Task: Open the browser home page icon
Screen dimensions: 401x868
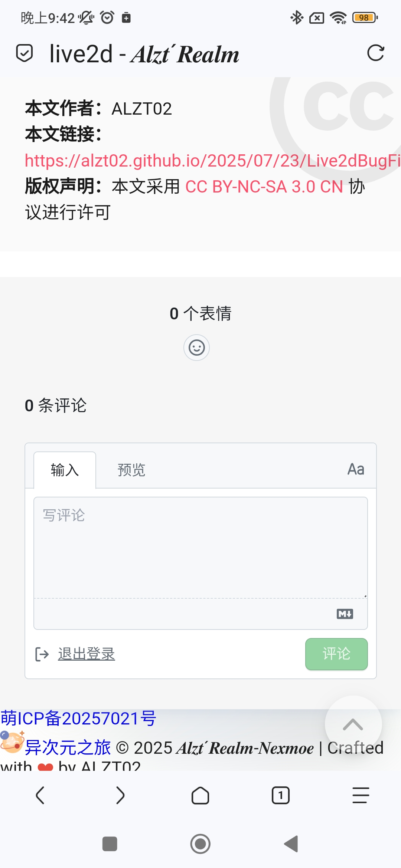Action: [200, 795]
